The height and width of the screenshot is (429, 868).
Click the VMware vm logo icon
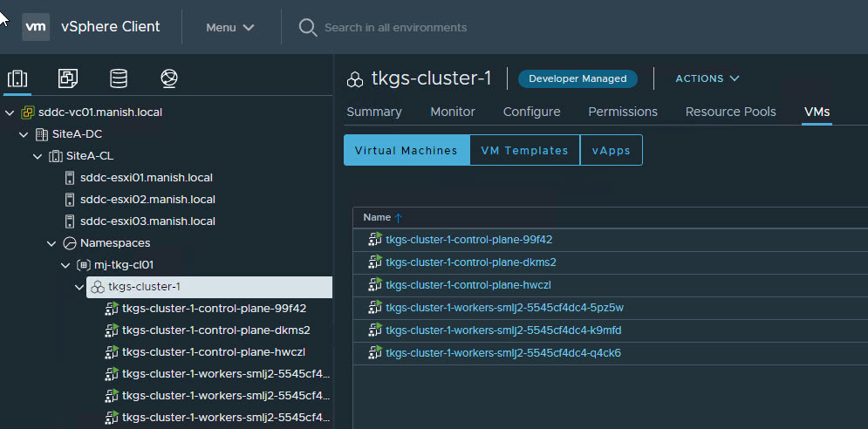coord(36,26)
